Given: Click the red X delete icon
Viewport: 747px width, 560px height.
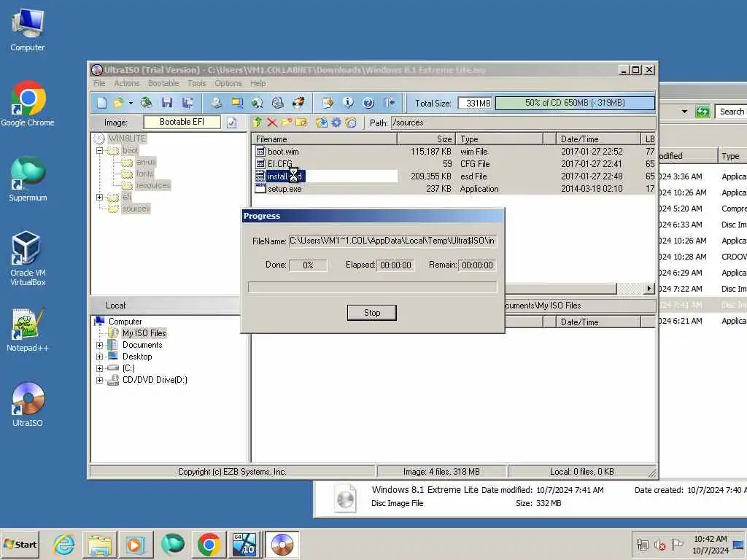Looking at the screenshot, I should click(x=272, y=122).
